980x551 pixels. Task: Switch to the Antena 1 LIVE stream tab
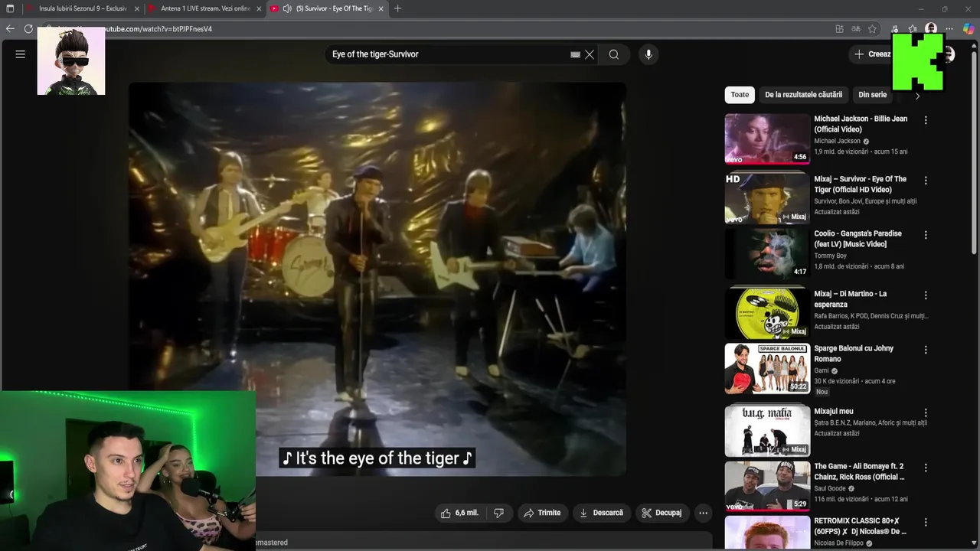coord(205,8)
